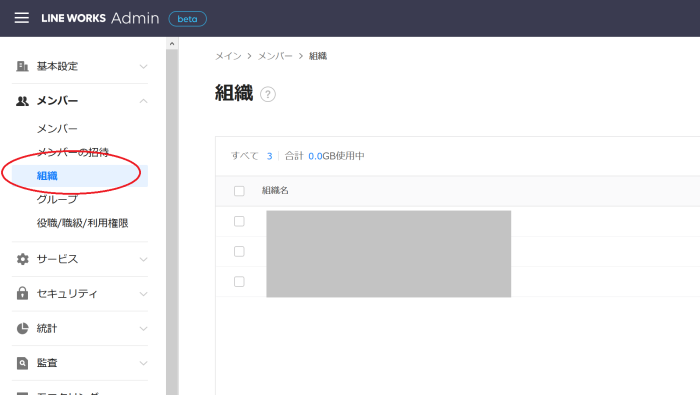Click the beta badge
The width and height of the screenshot is (700, 395).
[x=188, y=19]
